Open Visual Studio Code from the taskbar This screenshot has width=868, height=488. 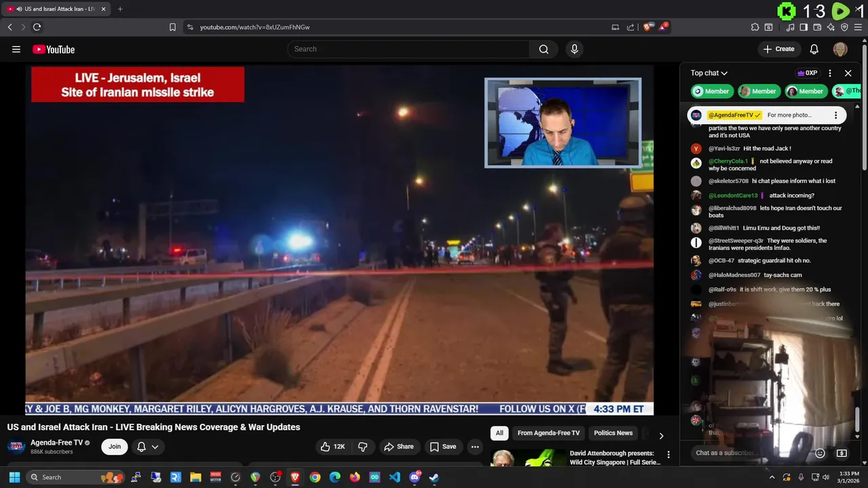click(x=395, y=477)
